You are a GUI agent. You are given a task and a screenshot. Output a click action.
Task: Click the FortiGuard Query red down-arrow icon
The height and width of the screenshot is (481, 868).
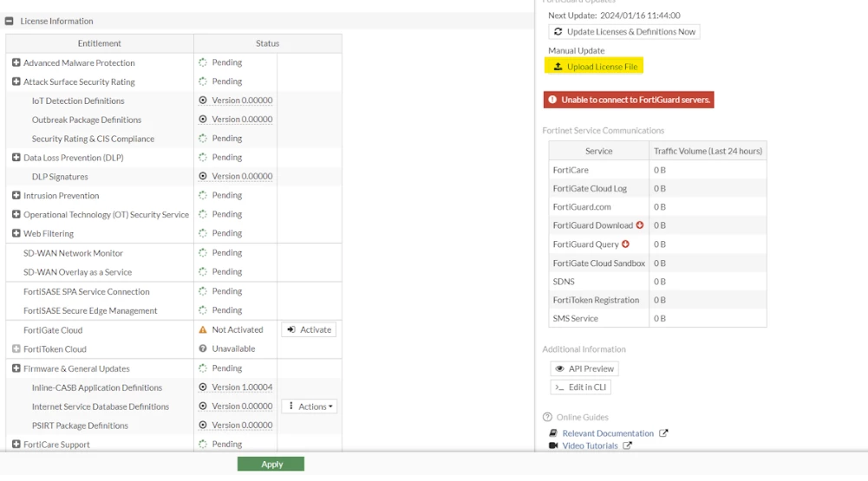point(625,244)
